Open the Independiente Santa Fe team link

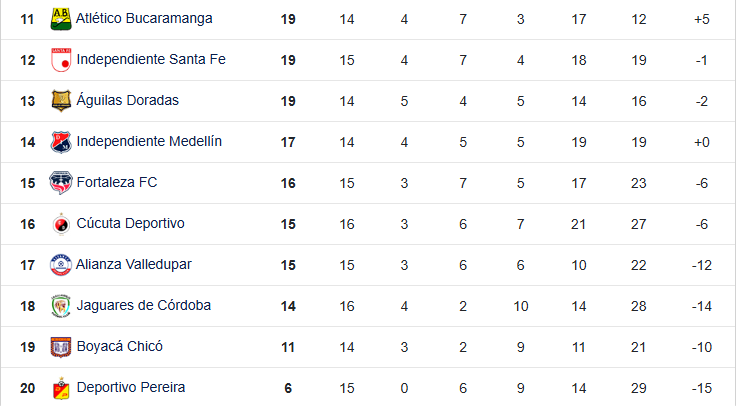tap(151, 60)
